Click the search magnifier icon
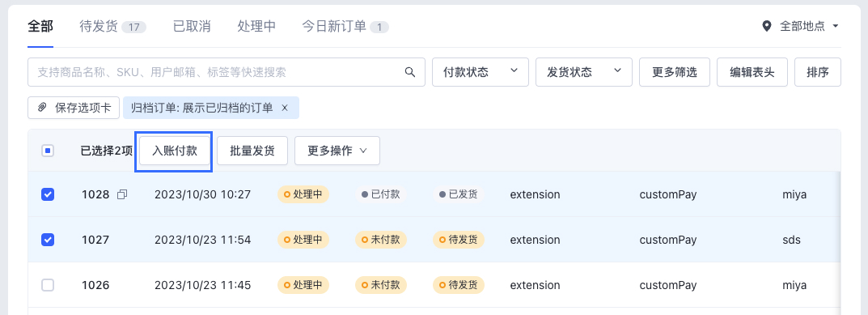Viewport: 868px width, 315px height. (x=409, y=72)
